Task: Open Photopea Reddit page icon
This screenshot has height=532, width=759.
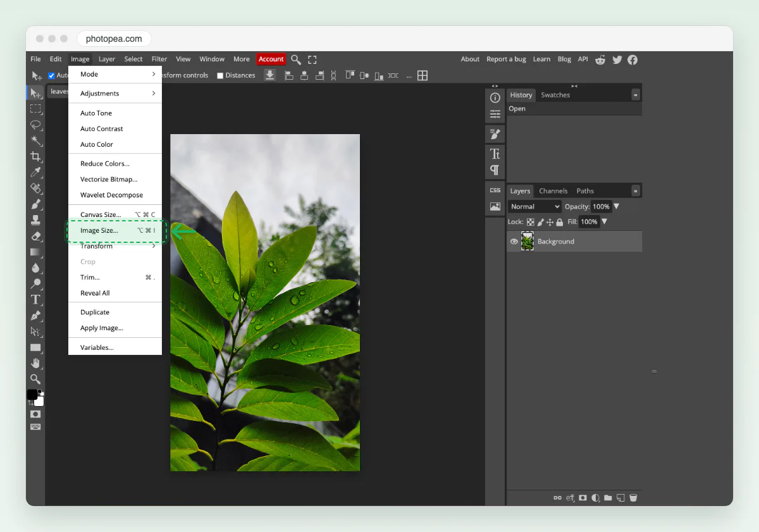Action: click(x=600, y=59)
